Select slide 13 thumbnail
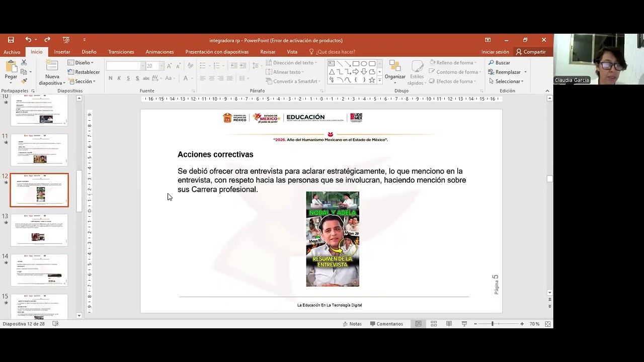 point(39,230)
